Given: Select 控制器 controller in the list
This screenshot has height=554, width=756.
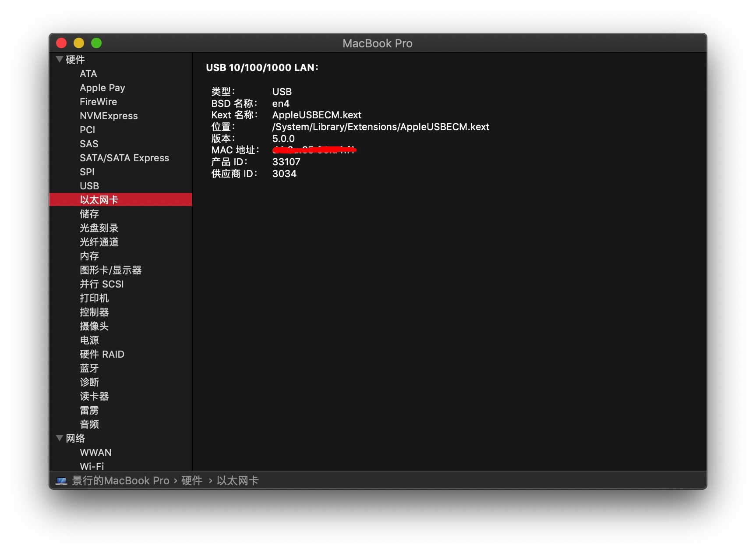Looking at the screenshot, I should point(94,312).
